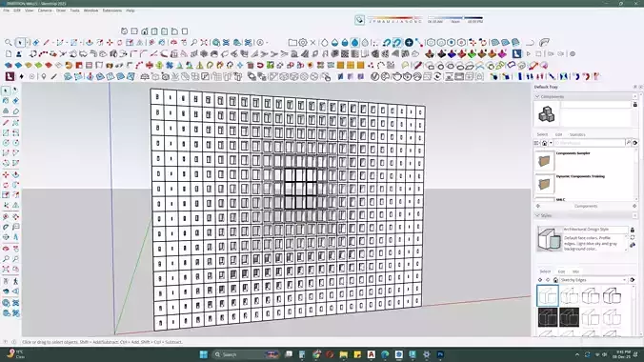Adjust the shadow time of day slider
The height and width of the screenshot is (362, 644).
455,18
